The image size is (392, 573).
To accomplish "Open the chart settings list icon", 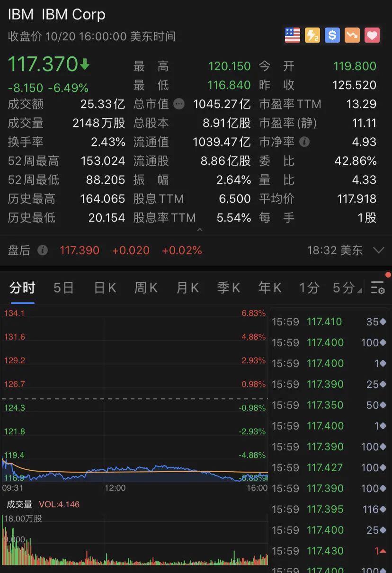I will coord(377,287).
